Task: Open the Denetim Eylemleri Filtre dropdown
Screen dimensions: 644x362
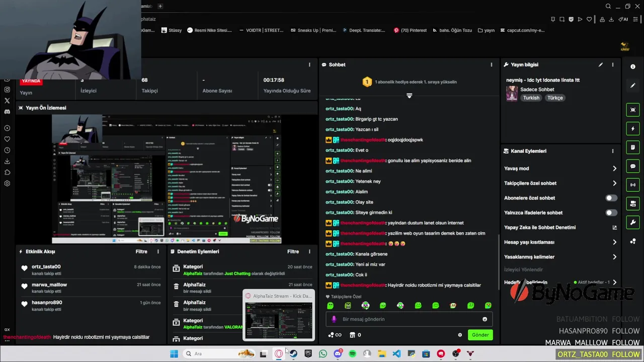Action: point(293,251)
